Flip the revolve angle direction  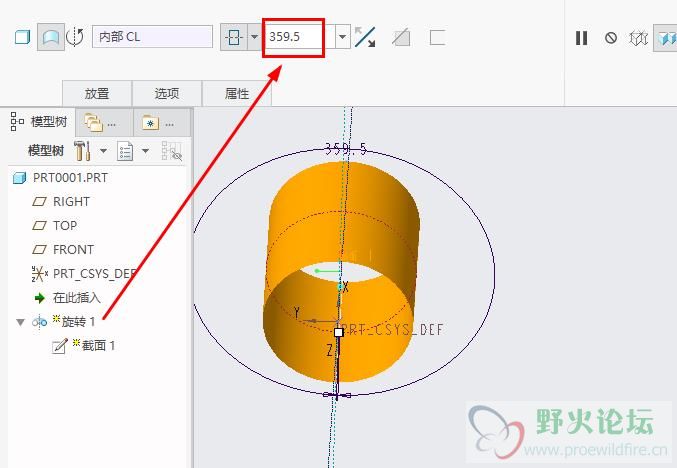pos(365,37)
